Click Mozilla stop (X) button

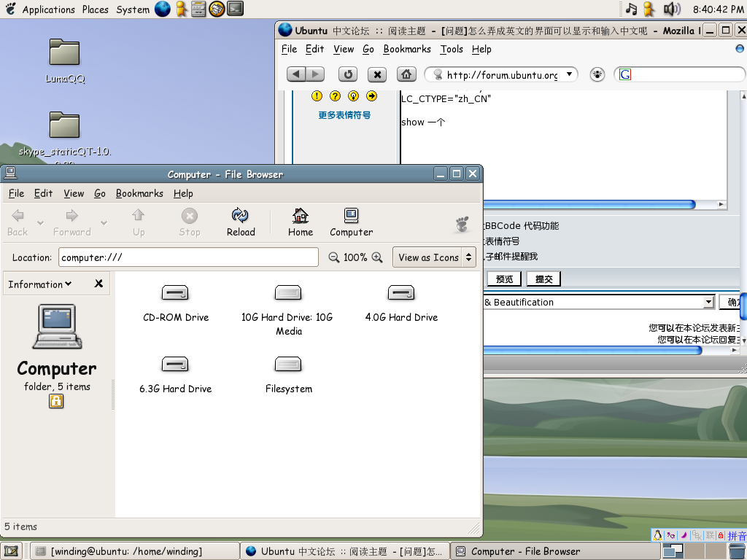coord(377,74)
